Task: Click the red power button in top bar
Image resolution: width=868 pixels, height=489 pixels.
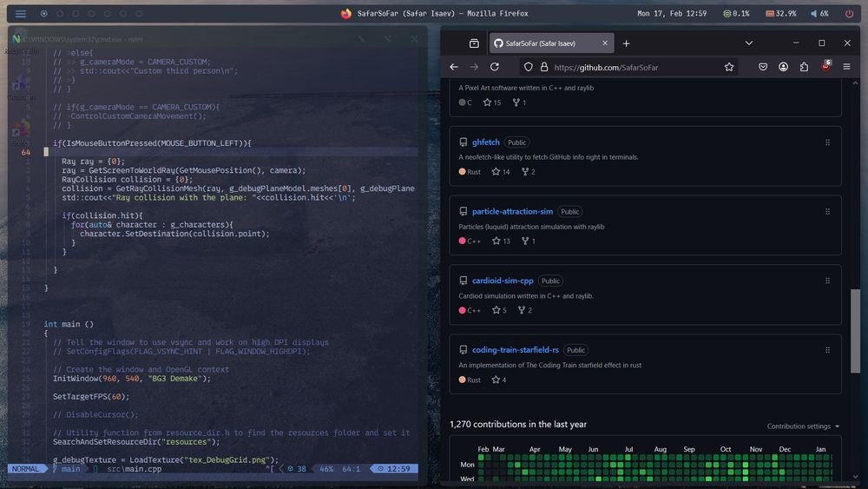Action: 849,13
